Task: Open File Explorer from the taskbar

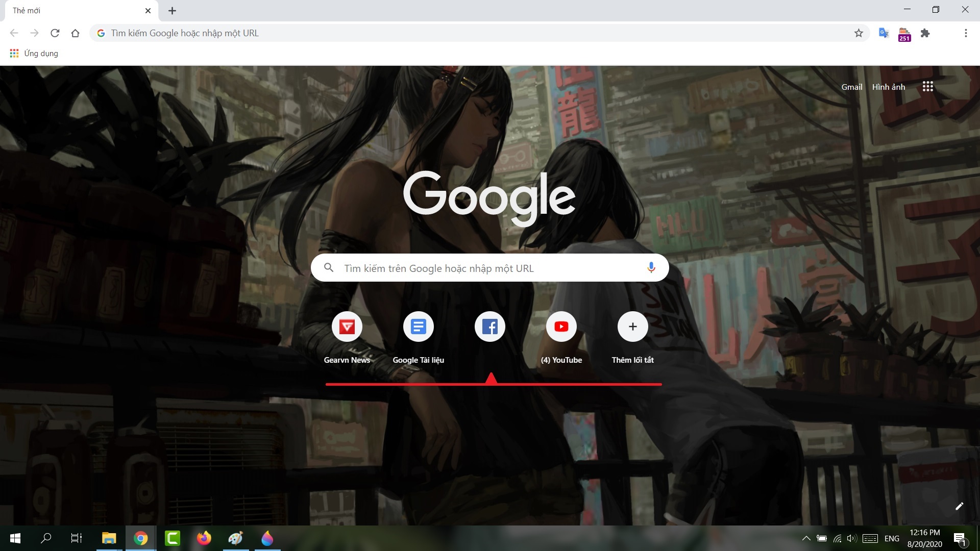Action: (109, 538)
